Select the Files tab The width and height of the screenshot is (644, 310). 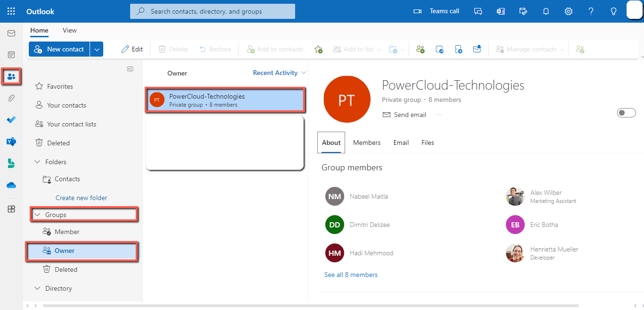click(428, 142)
